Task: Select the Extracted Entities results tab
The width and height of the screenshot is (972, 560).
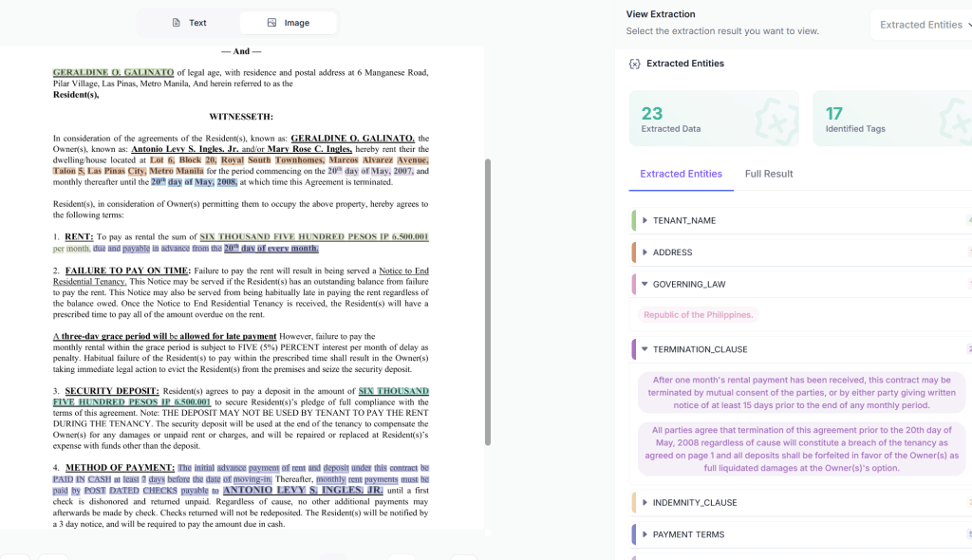Action: pyautogui.click(x=681, y=174)
